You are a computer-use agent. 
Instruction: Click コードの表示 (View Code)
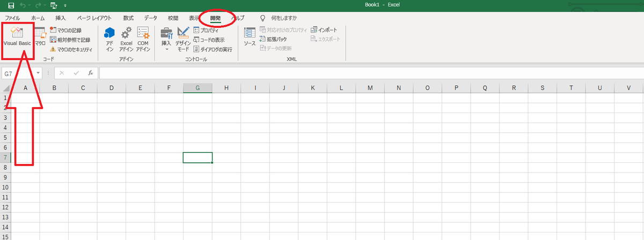[x=209, y=40]
